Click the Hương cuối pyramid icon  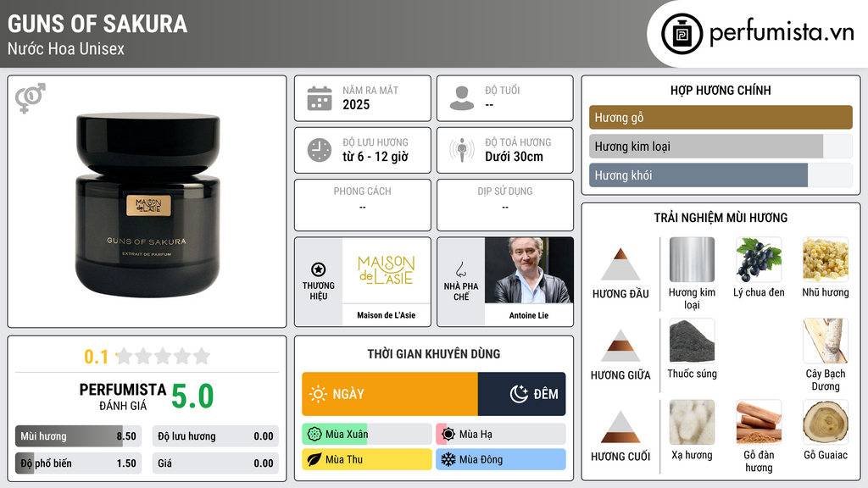[x=620, y=427]
